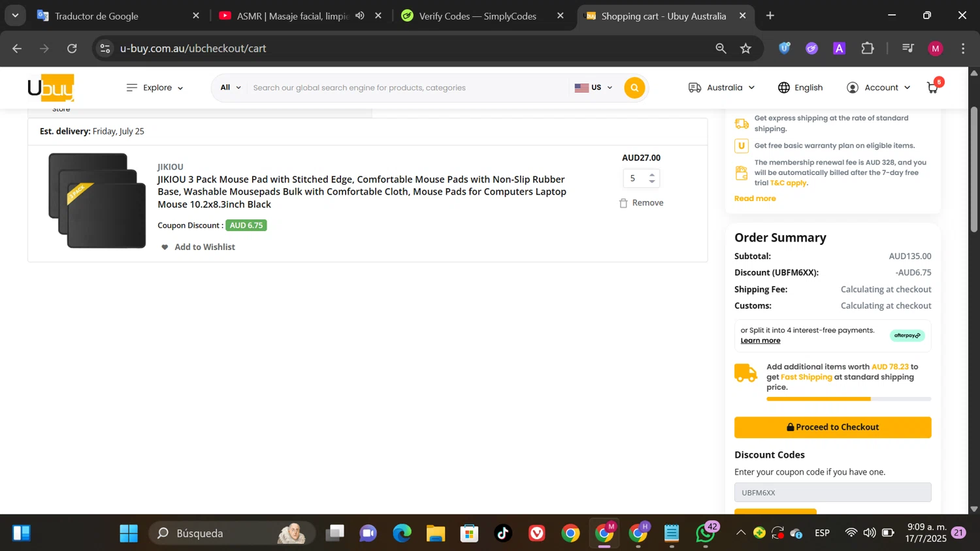
Task: Open the shopping cart icon with badge
Action: (x=933, y=87)
